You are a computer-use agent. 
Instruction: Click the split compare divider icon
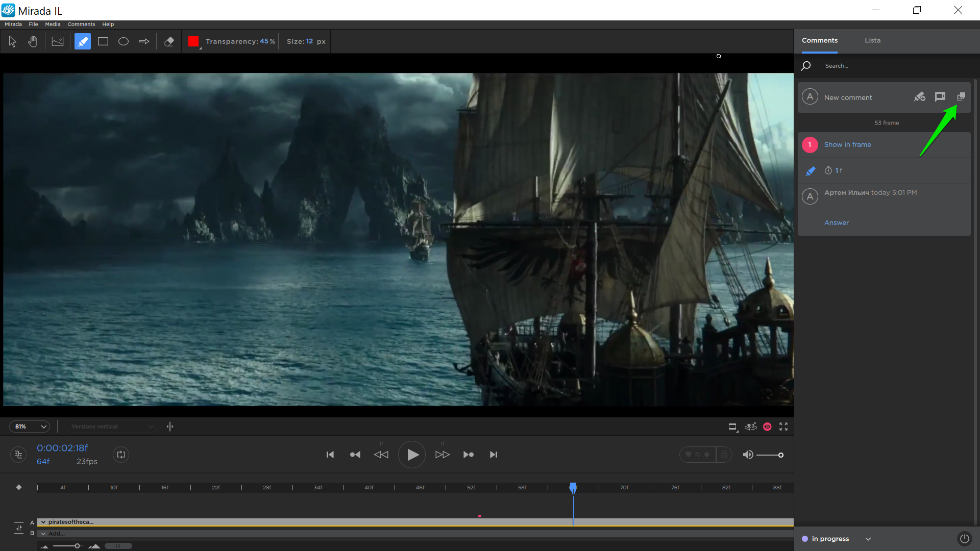[x=170, y=427]
